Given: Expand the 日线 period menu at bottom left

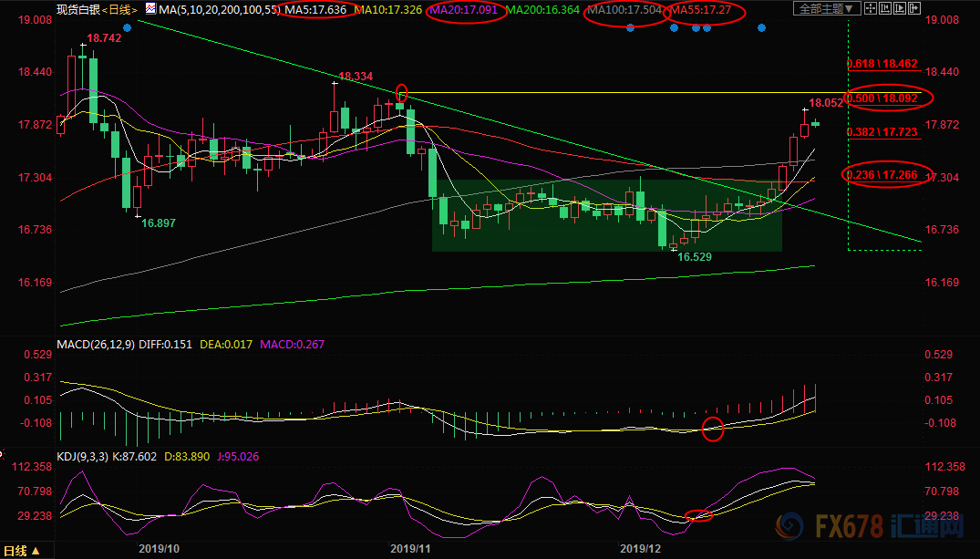Looking at the screenshot, I should pyautogui.click(x=22, y=551).
